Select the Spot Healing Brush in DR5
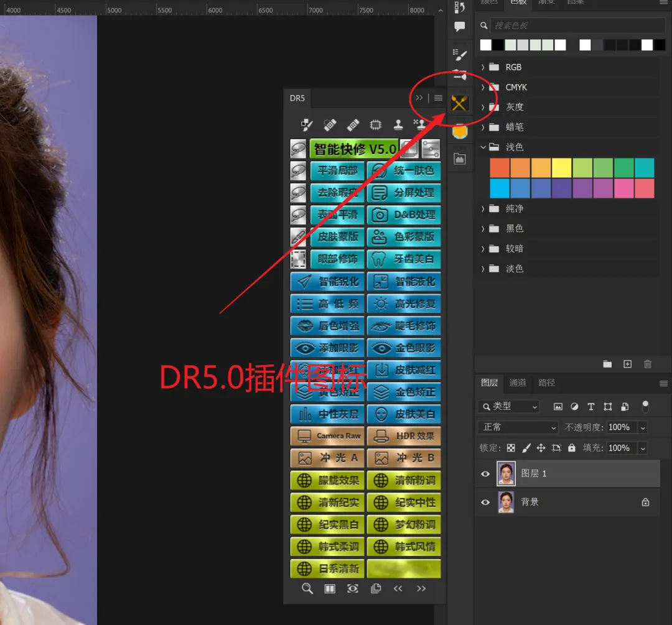The image size is (672, 625). click(330, 124)
